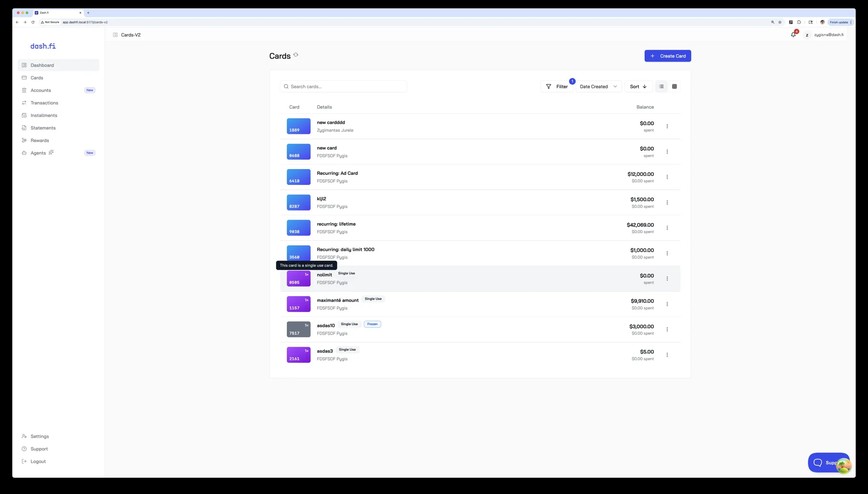Refresh the Cards list icon

coord(296,55)
